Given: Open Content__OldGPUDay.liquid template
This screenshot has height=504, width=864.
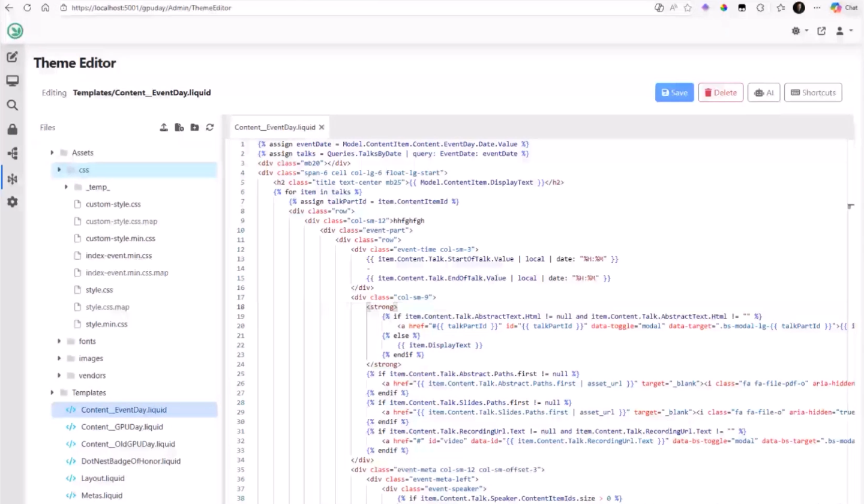Looking at the screenshot, I should coord(128,444).
